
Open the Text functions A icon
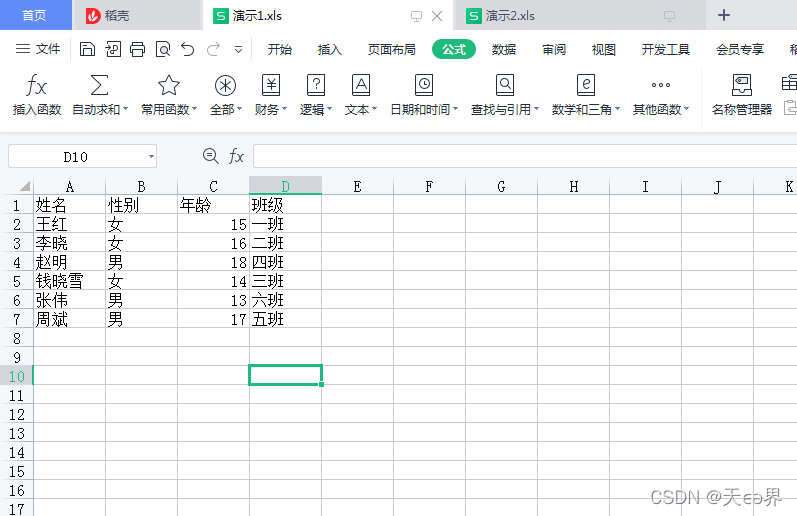[361, 85]
